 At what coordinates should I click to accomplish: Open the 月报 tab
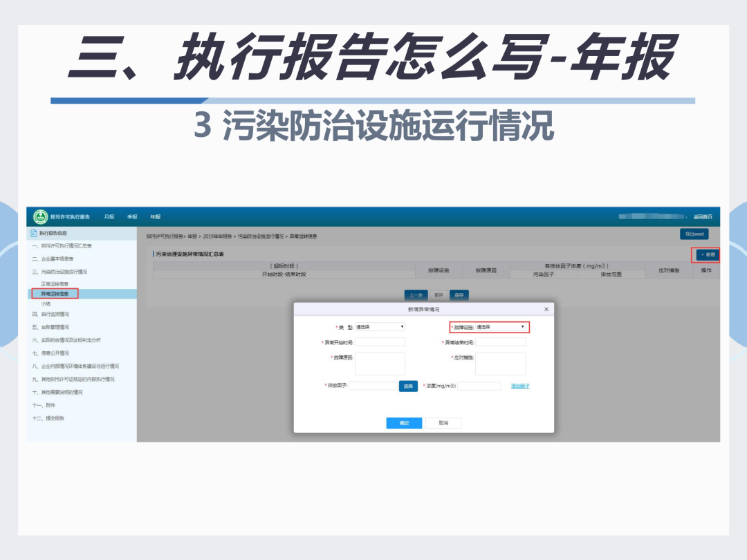109,217
